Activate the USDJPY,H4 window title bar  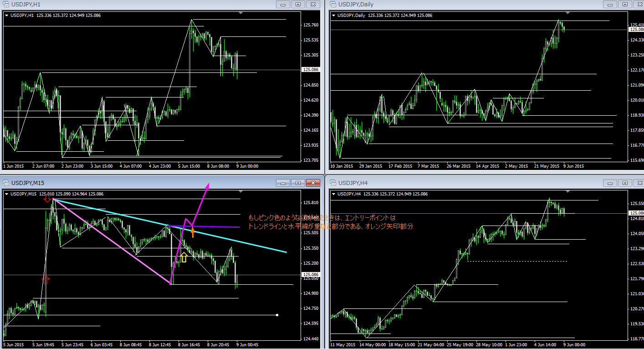tap(455, 183)
